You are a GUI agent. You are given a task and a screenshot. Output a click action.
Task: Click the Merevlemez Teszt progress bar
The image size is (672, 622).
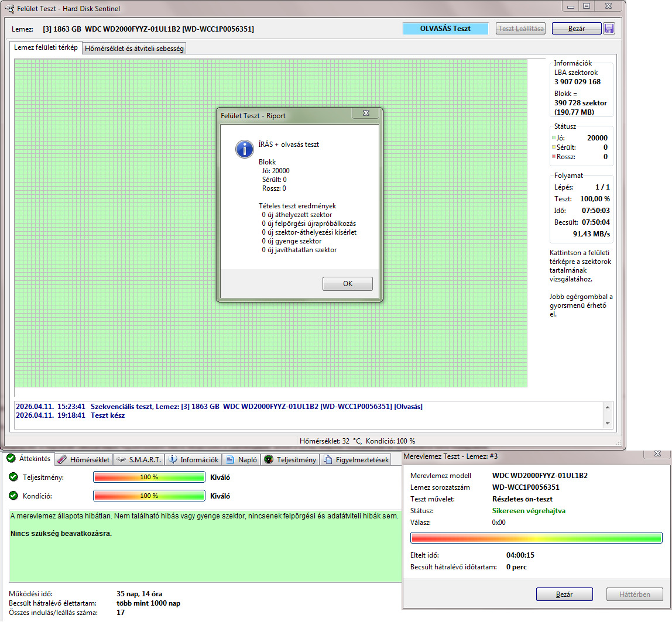pos(536,538)
